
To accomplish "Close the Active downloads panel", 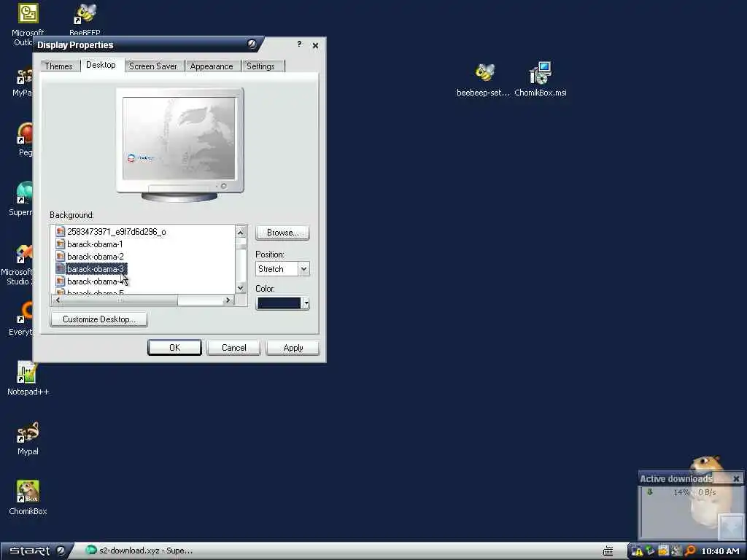I will click(736, 478).
